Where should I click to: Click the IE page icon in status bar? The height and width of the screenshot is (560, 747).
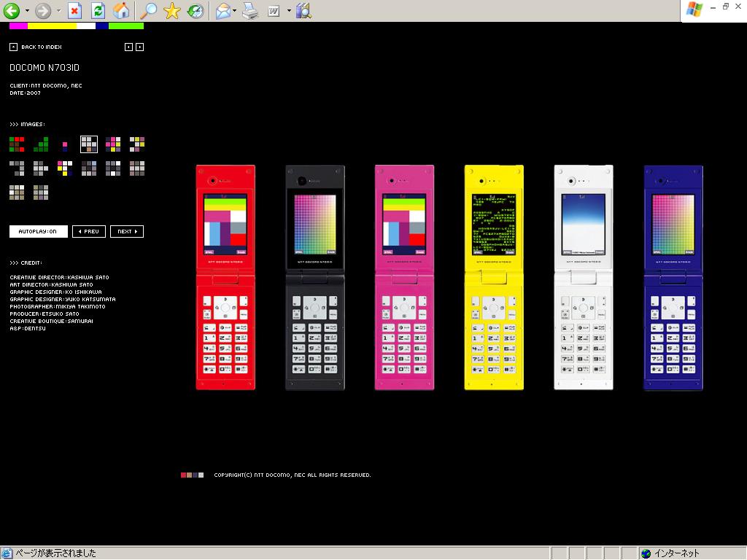pyautogui.click(x=7, y=553)
